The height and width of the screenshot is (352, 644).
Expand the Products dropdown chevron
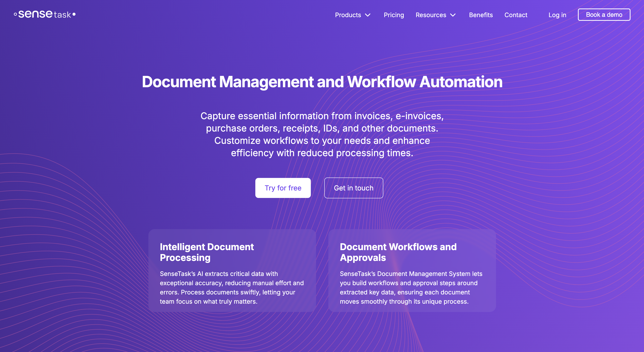(x=367, y=15)
